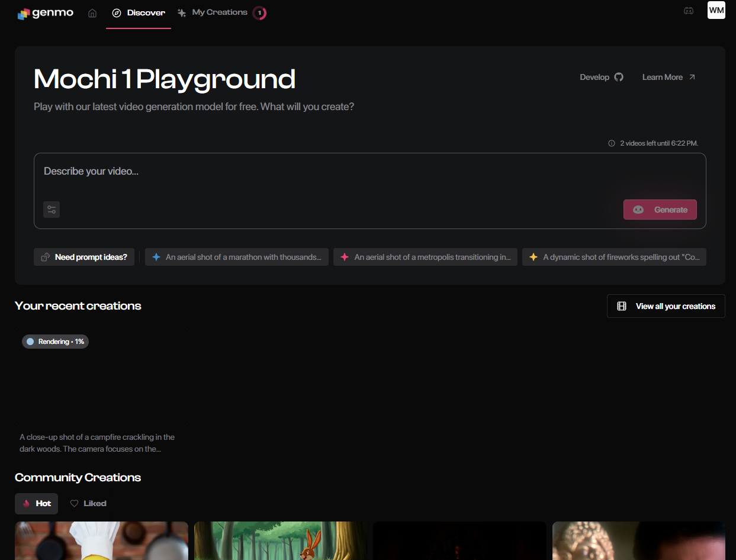The height and width of the screenshot is (560, 736).
Task: Select the Liked community filter
Action: (88, 503)
